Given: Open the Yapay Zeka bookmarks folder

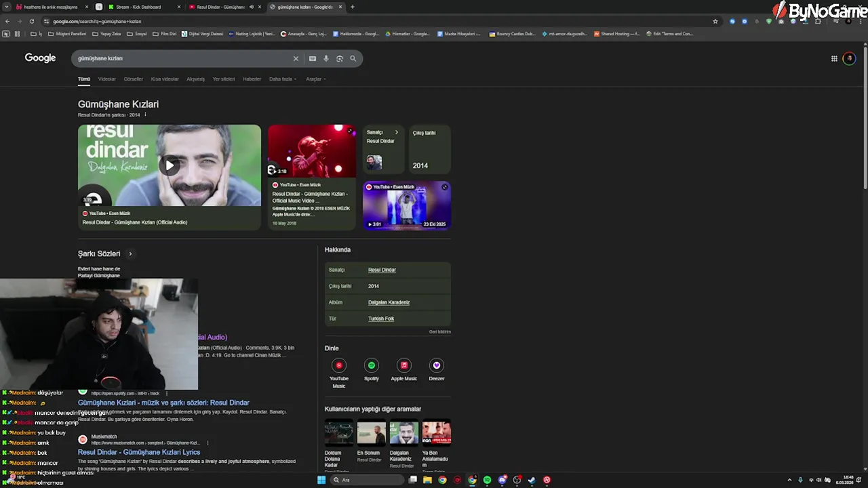Looking at the screenshot, I should pyautogui.click(x=106, y=33).
